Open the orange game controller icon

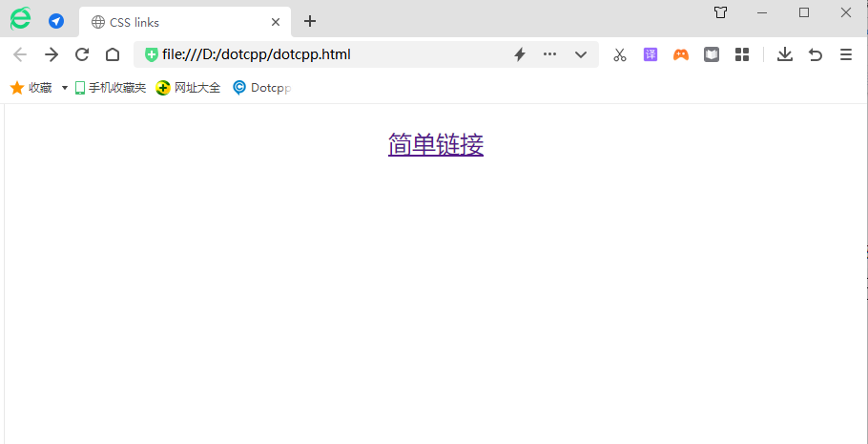tap(681, 54)
